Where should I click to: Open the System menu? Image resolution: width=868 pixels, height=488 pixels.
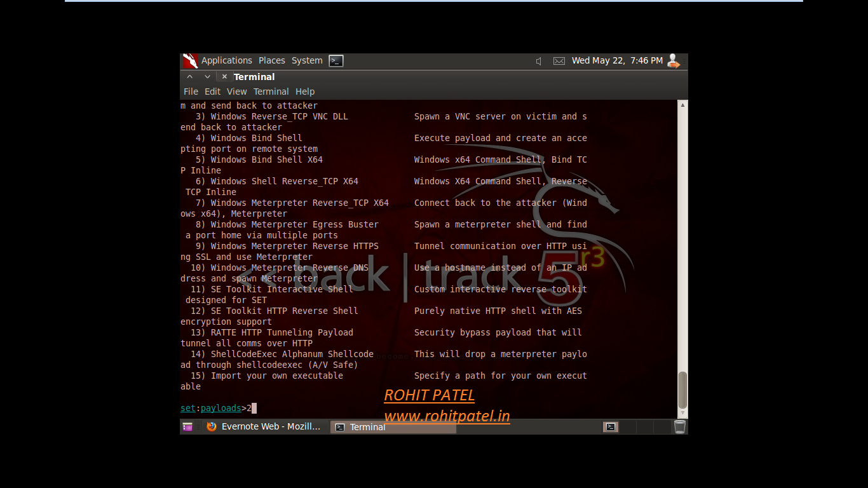click(307, 60)
